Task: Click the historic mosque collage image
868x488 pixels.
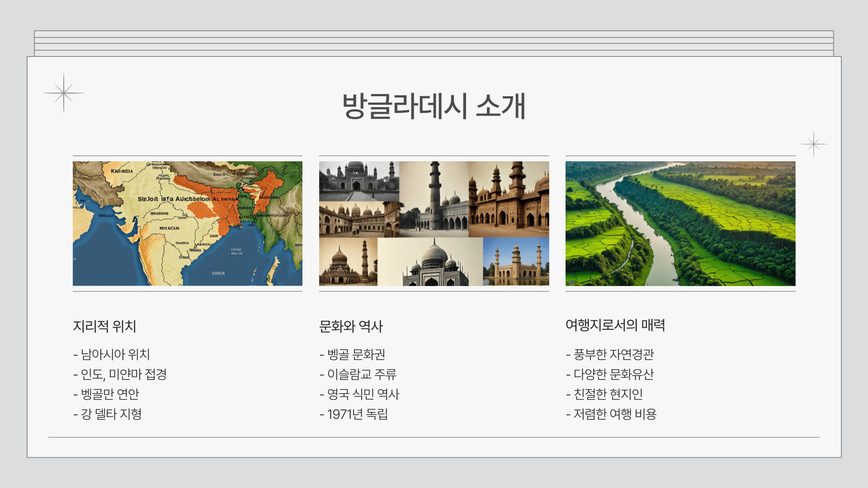Action: pyautogui.click(x=434, y=223)
